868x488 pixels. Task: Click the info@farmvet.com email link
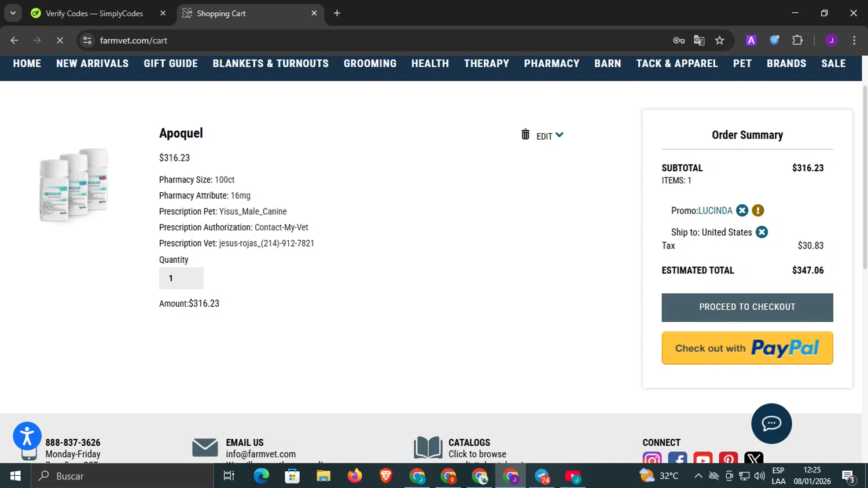click(x=261, y=454)
